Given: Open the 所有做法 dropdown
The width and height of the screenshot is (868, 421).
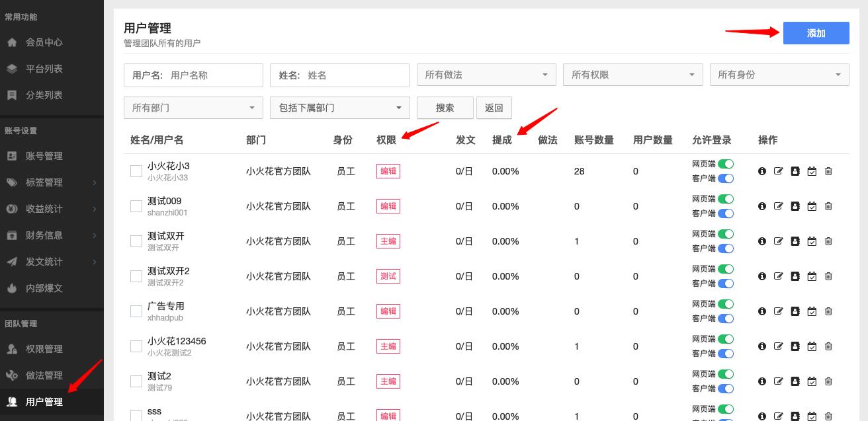Looking at the screenshot, I should click(486, 75).
